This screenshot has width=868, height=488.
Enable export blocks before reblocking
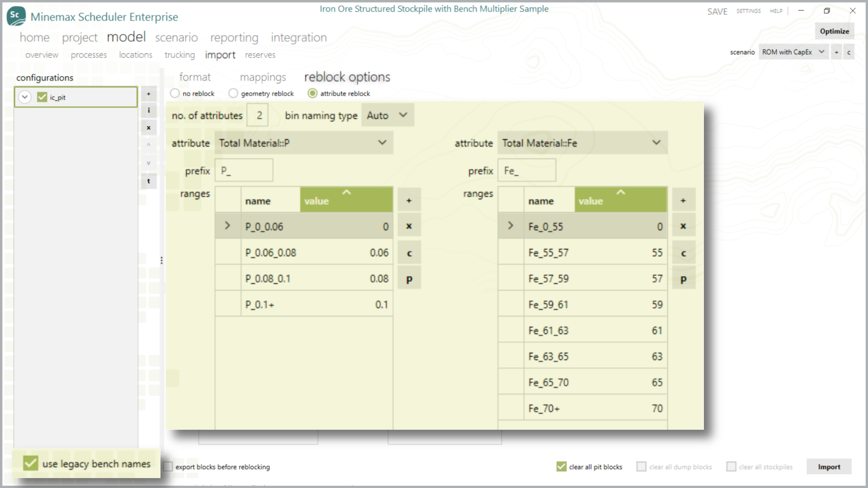[x=168, y=466]
